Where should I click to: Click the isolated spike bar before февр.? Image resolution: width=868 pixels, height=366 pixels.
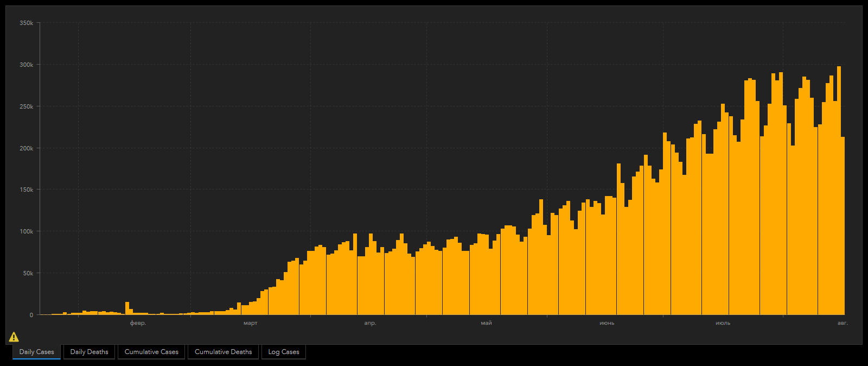(x=127, y=308)
